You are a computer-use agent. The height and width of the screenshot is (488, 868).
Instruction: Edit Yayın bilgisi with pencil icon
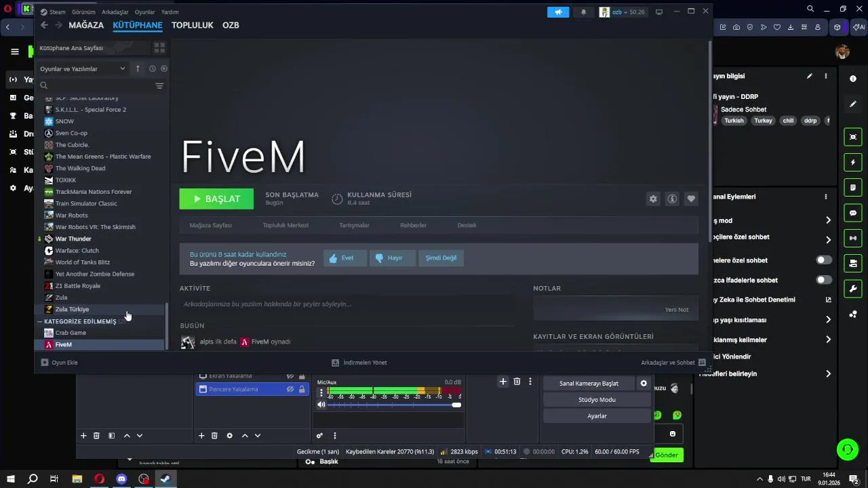point(810,76)
